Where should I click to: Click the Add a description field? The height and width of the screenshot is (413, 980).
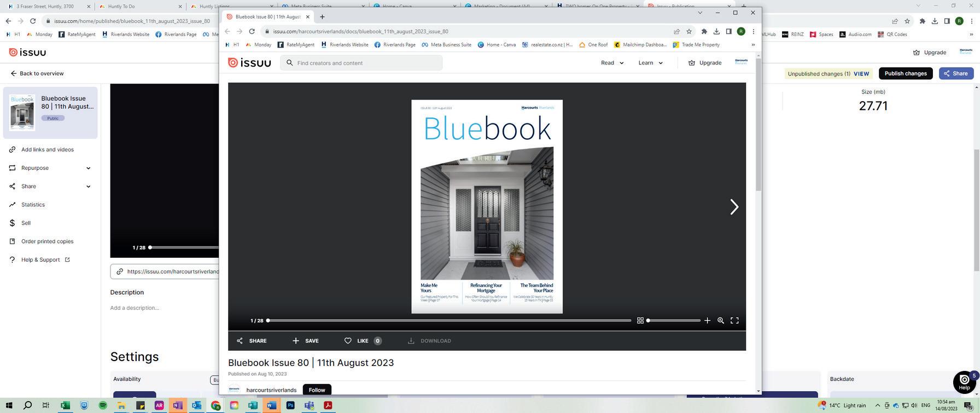pyautogui.click(x=135, y=308)
